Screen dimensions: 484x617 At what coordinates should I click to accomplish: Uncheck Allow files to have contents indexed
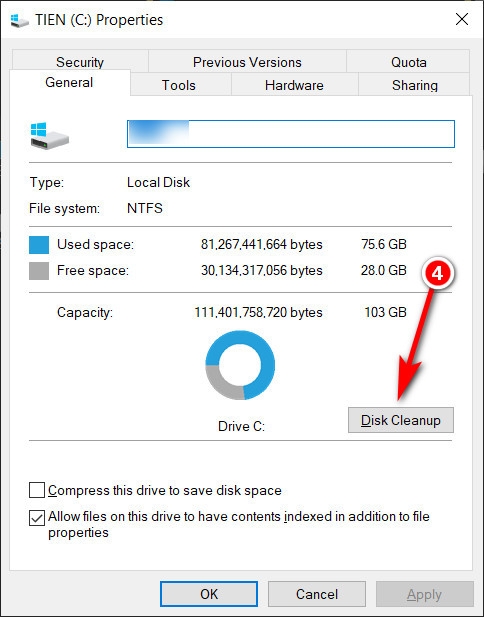click(x=37, y=518)
